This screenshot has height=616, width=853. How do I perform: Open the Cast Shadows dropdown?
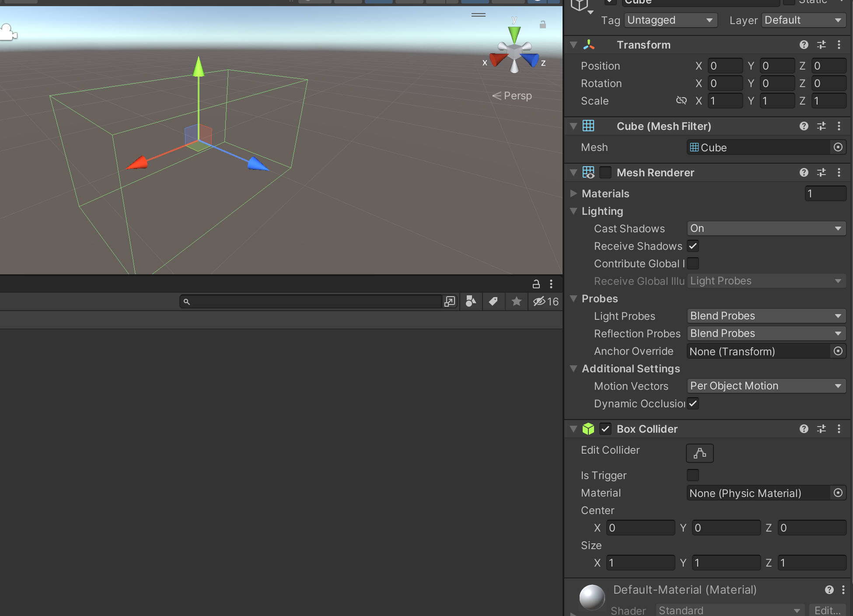pos(766,228)
